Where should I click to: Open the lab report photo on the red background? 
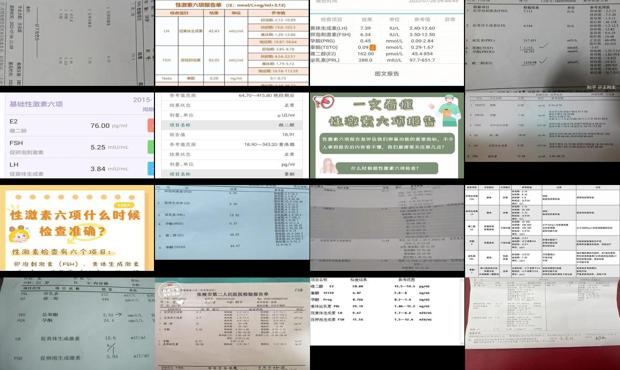click(x=542, y=324)
